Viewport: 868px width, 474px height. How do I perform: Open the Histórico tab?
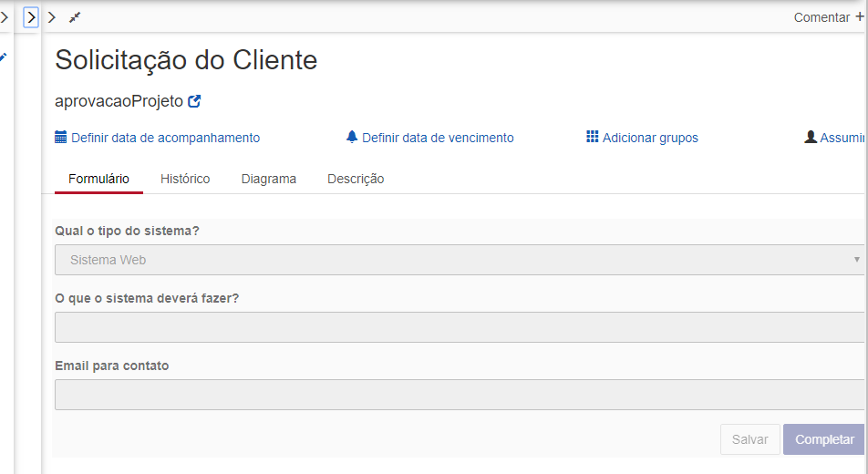click(185, 179)
